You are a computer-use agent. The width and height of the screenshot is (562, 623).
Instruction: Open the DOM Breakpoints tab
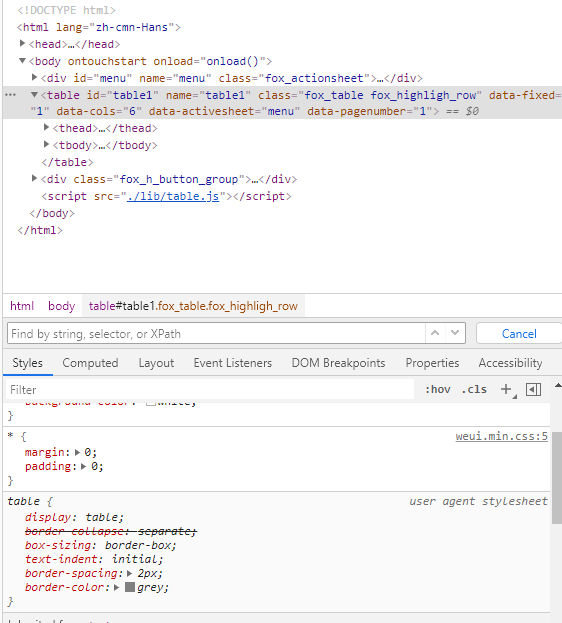coord(338,363)
